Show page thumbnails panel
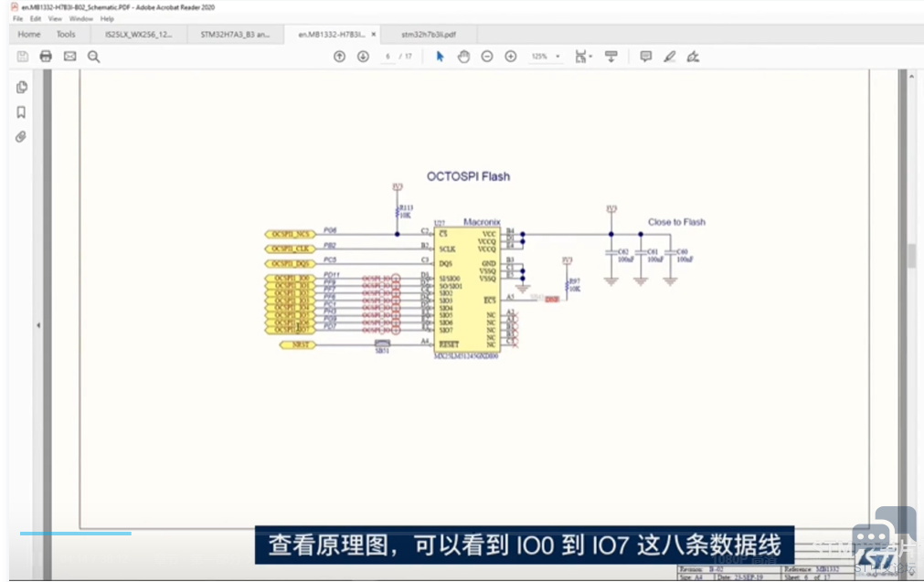 [x=22, y=87]
